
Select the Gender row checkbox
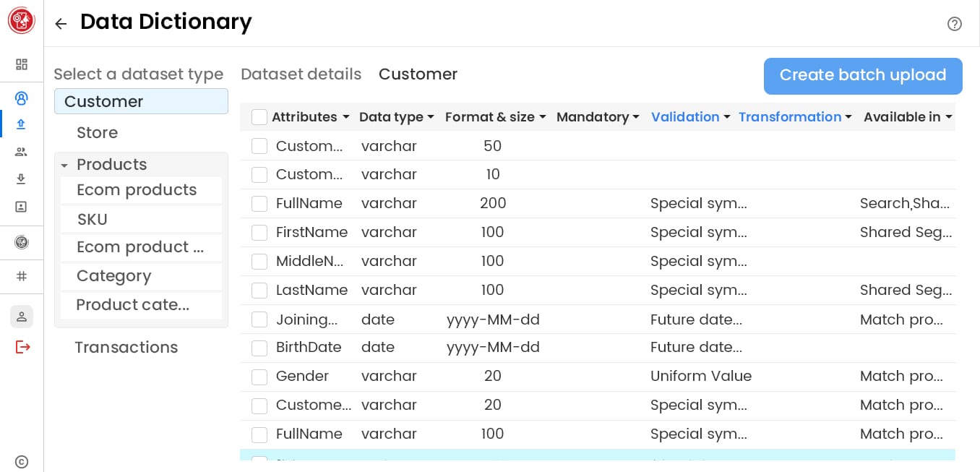tap(259, 377)
